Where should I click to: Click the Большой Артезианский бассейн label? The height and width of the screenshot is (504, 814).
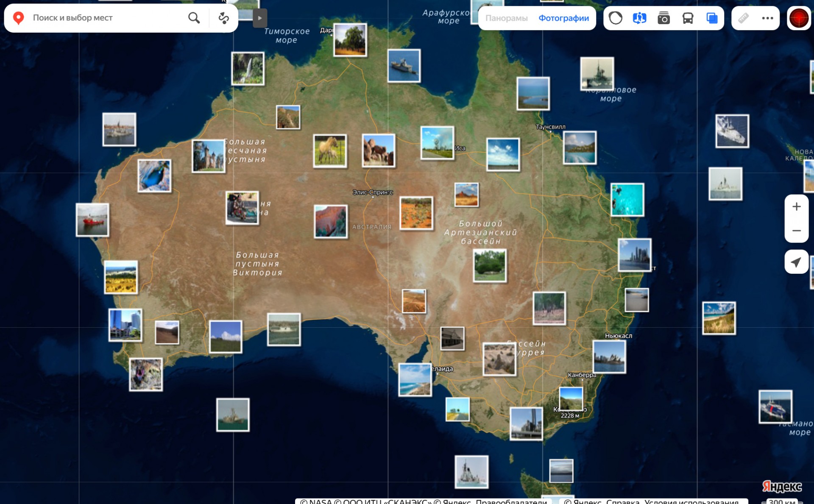[x=481, y=232]
